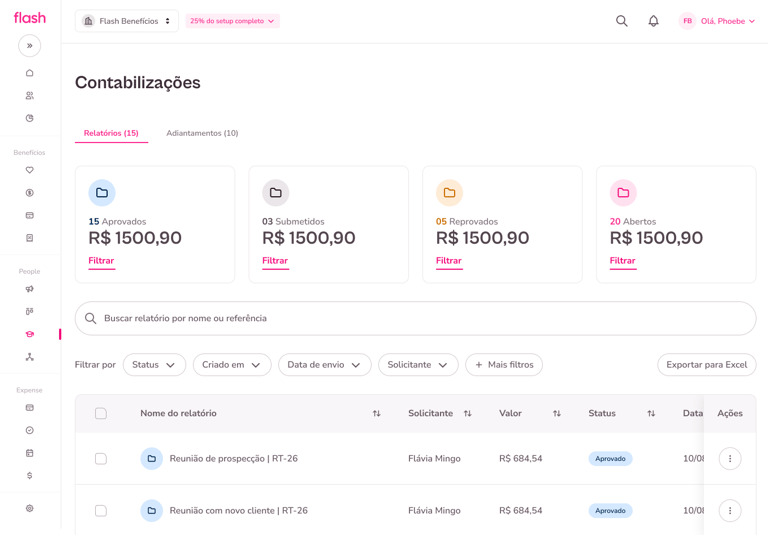Open actions menu for Reunião de prospecção
Viewport: 768px width, 535px height.
coord(730,459)
